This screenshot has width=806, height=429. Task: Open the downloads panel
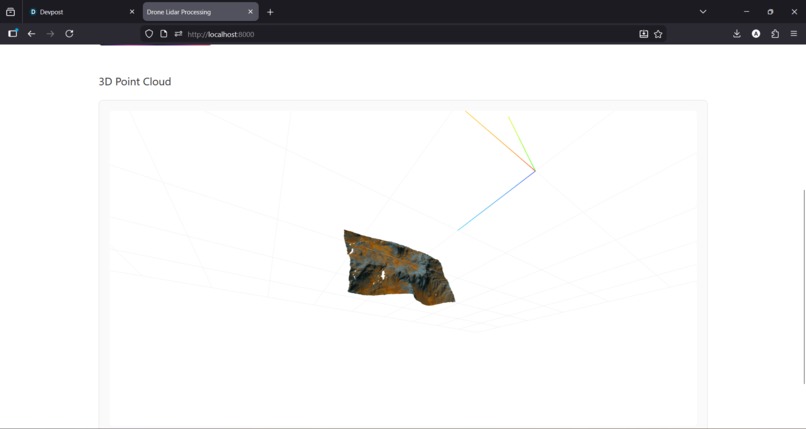click(737, 34)
